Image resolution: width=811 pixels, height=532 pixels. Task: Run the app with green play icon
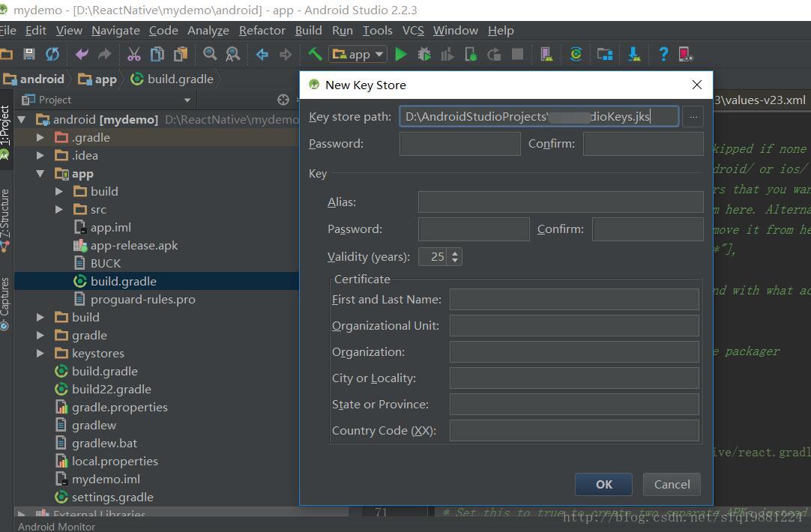click(x=401, y=54)
